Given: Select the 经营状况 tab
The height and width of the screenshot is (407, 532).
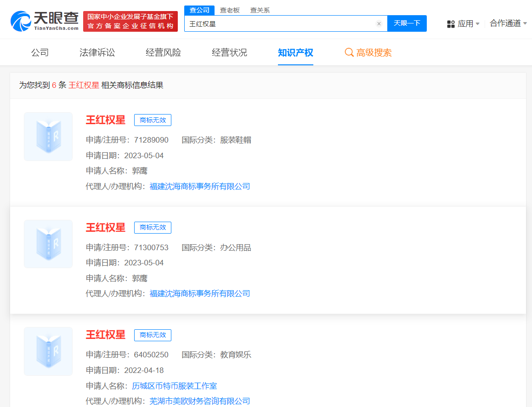Looking at the screenshot, I should click(x=229, y=52).
